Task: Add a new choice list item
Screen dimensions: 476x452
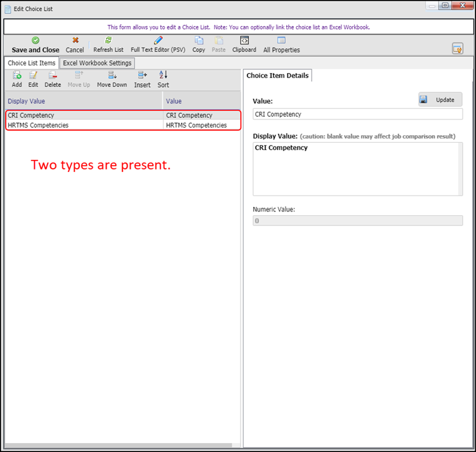Action: click(x=17, y=80)
